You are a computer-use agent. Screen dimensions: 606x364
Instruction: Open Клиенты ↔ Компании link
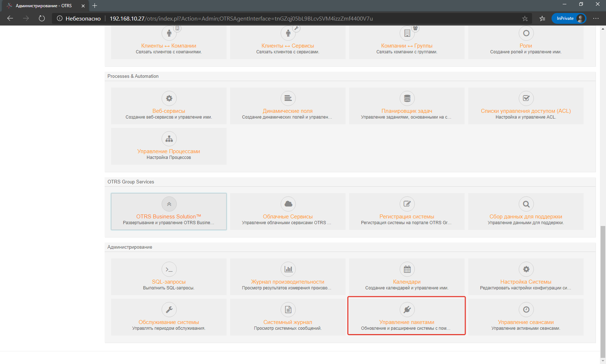(x=169, y=46)
